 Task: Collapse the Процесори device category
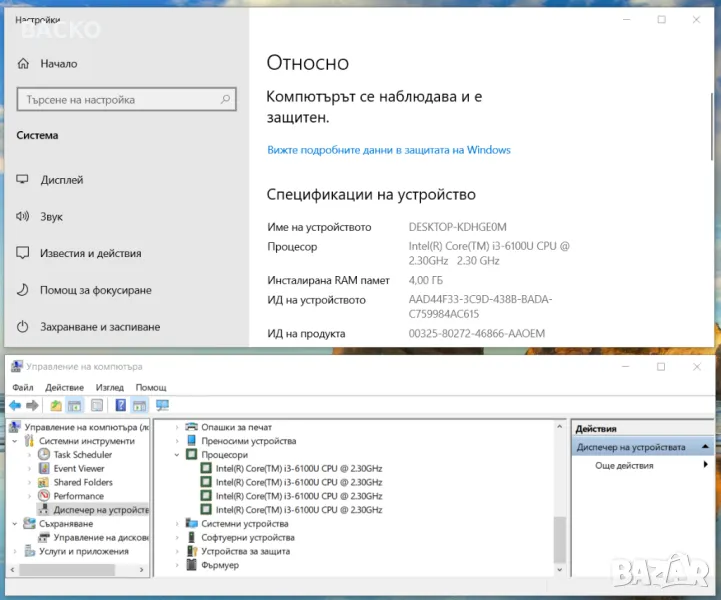tap(178, 455)
